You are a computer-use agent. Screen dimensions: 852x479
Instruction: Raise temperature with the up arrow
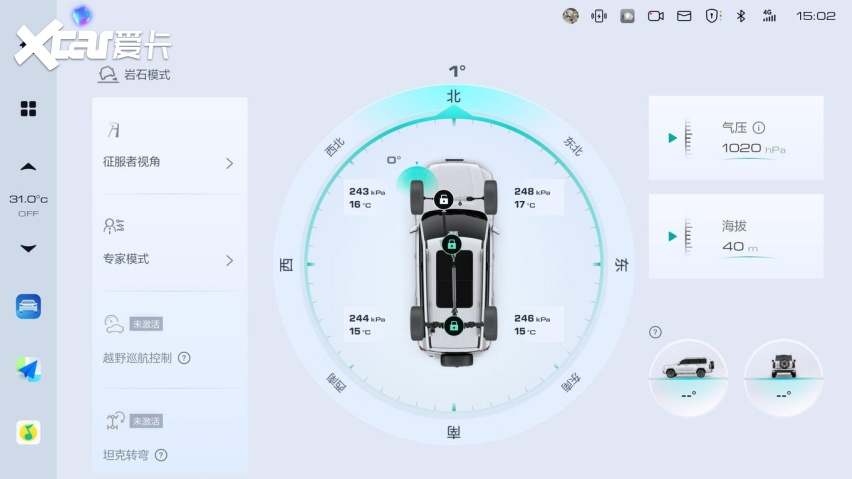[x=28, y=167]
